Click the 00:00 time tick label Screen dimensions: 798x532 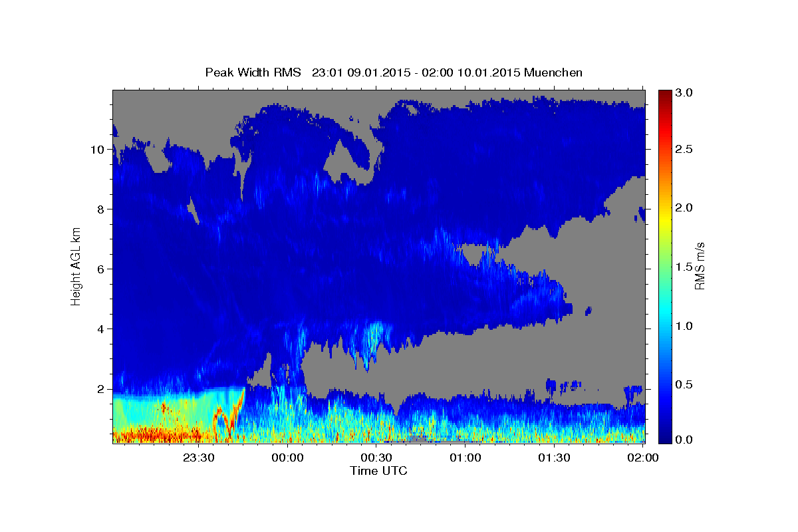[x=287, y=458]
